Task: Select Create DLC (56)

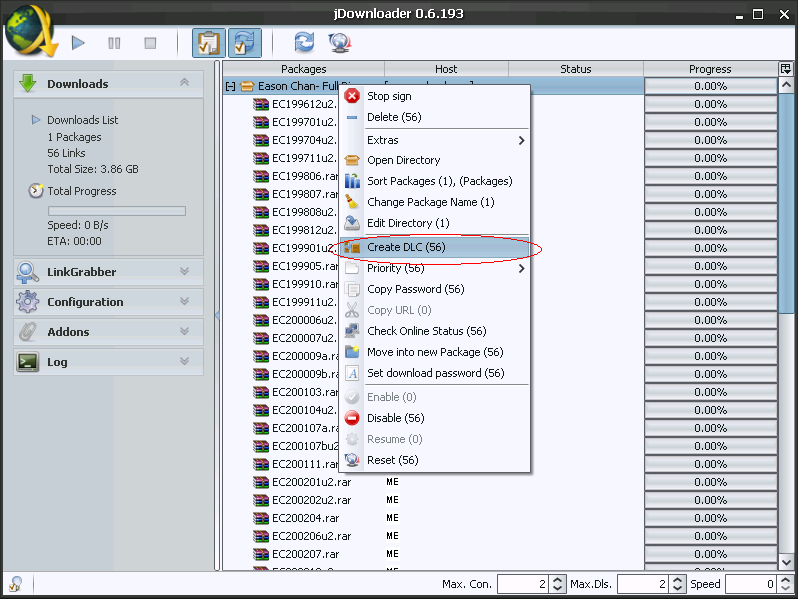Action: point(435,247)
